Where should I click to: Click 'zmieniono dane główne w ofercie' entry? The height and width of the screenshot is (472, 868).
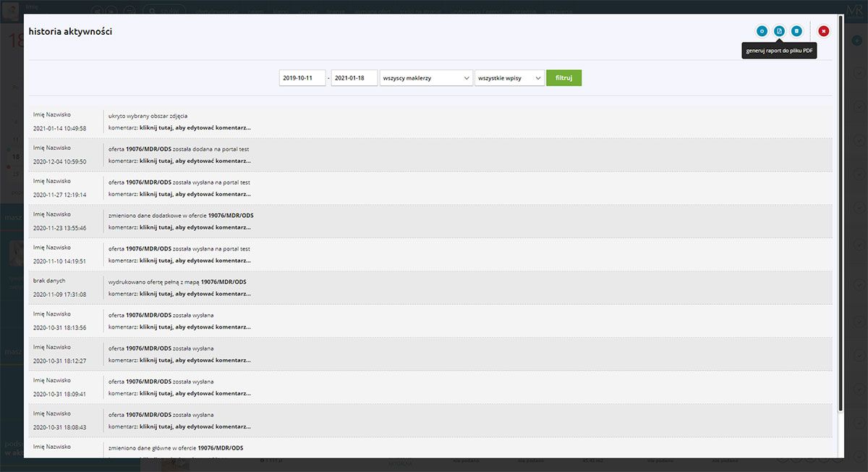point(152,448)
